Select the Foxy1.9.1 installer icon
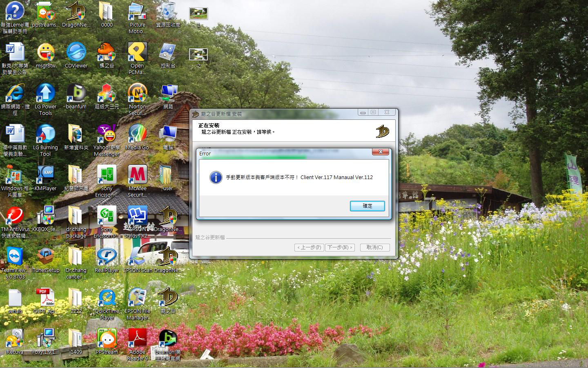This screenshot has width=588, height=368. [45, 342]
